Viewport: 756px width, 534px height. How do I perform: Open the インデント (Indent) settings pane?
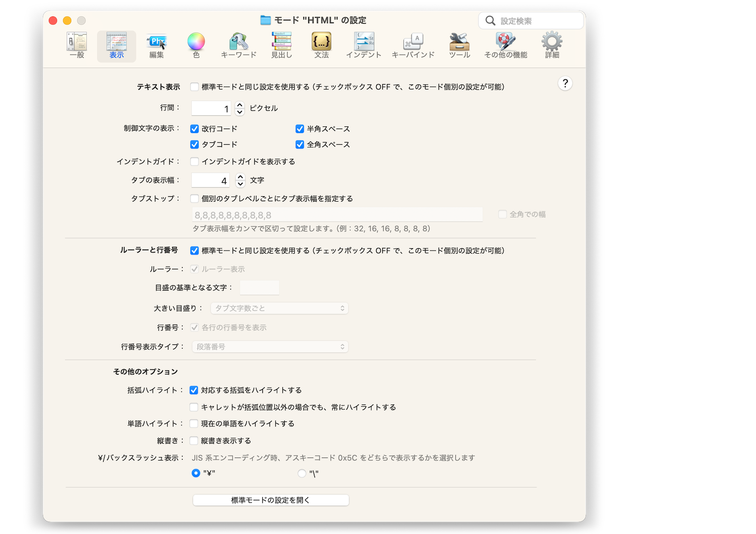tap(364, 45)
